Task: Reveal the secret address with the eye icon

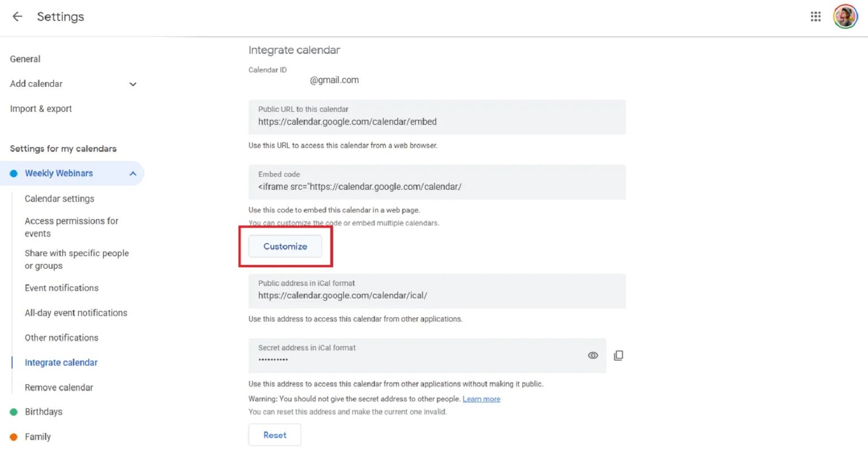Action: pos(593,355)
